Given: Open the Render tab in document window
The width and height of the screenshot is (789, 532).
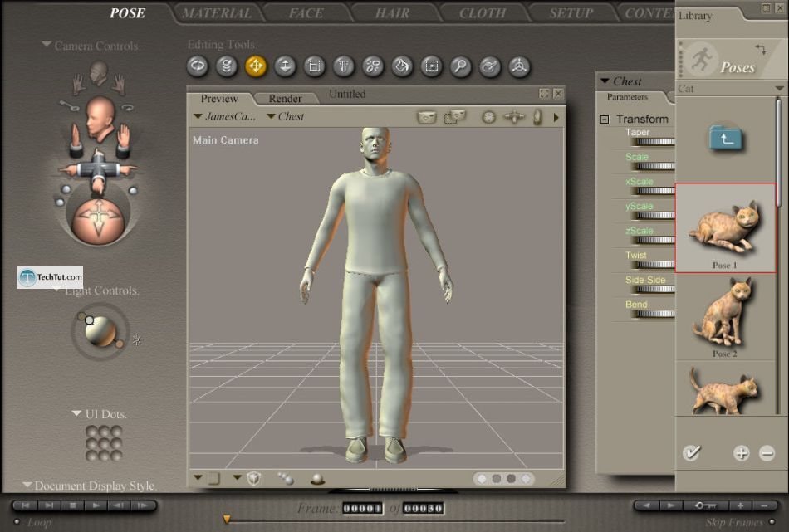Looking at the screenshot, I should pos(286,99).
